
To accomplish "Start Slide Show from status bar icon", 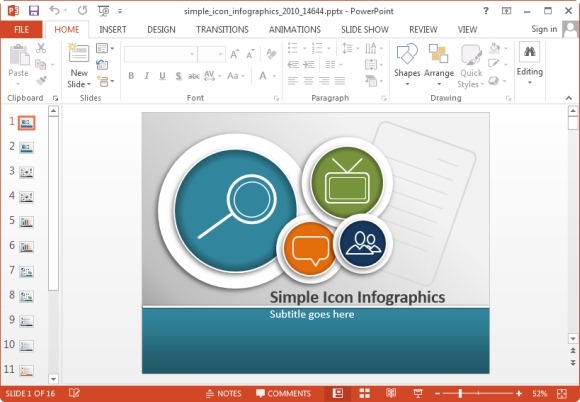I will 418,393.
